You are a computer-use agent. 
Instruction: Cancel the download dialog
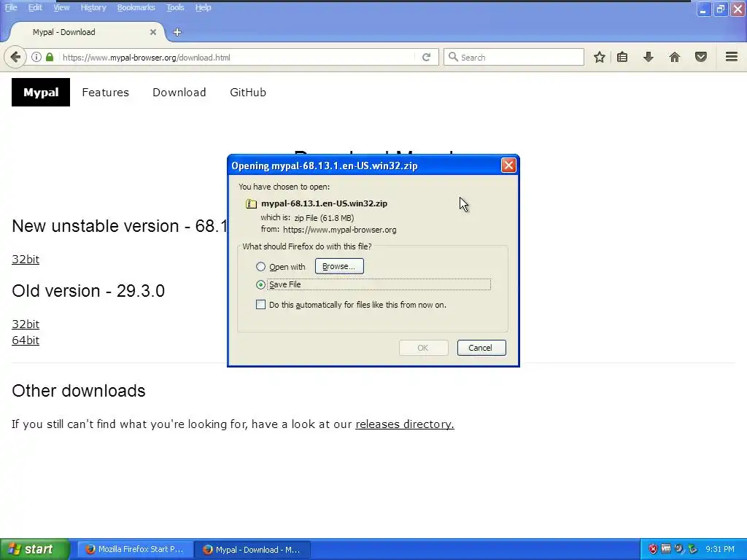481,348
